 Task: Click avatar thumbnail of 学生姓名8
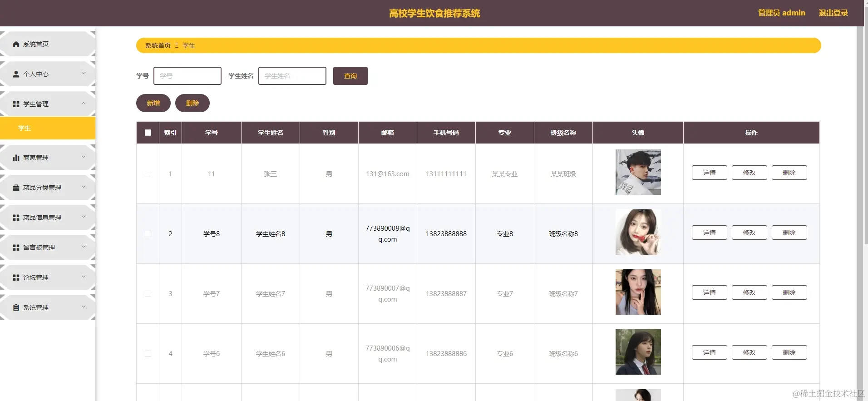638,232
